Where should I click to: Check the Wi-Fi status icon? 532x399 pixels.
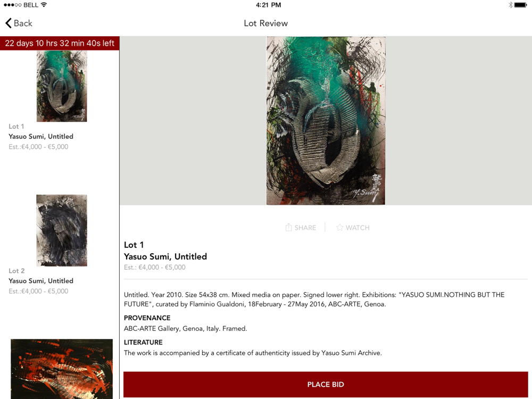coord(44,5)
